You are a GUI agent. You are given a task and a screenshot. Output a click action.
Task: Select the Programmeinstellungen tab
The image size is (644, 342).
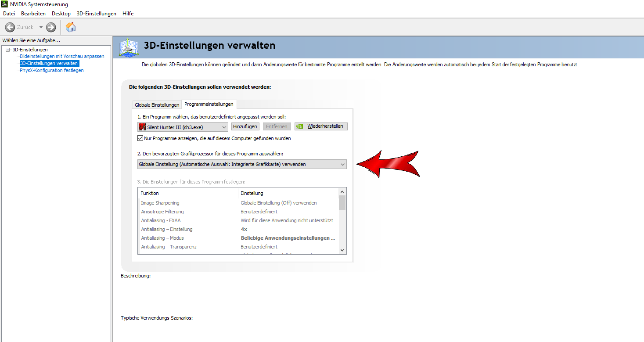tap(209, 104)
